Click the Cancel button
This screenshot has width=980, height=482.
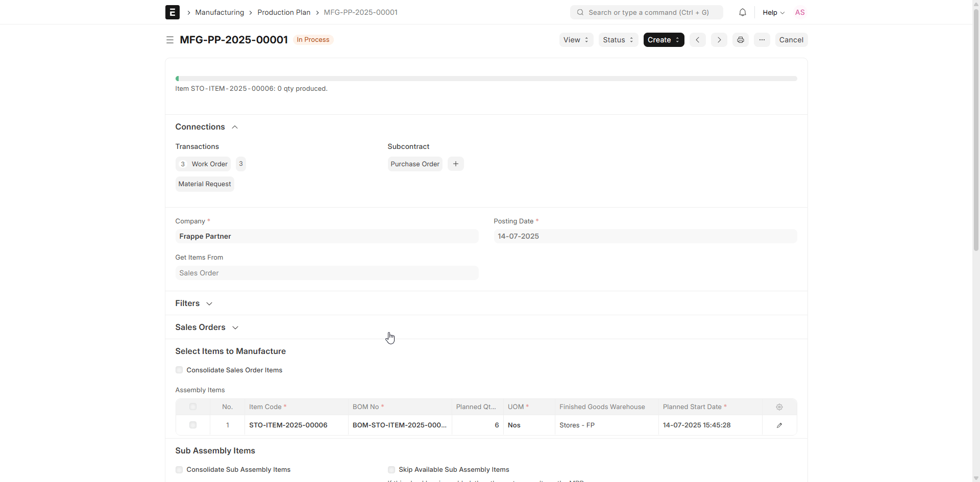791,40
